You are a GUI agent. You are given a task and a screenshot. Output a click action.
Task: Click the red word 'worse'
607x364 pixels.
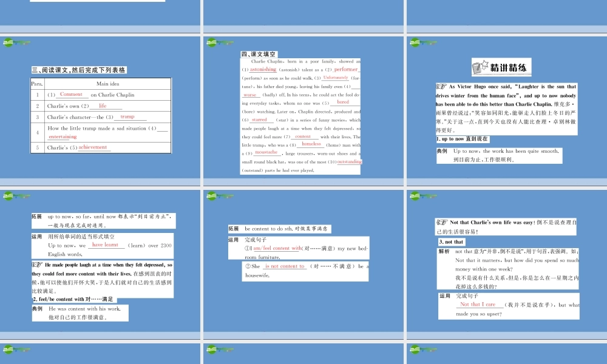(249, 95)
